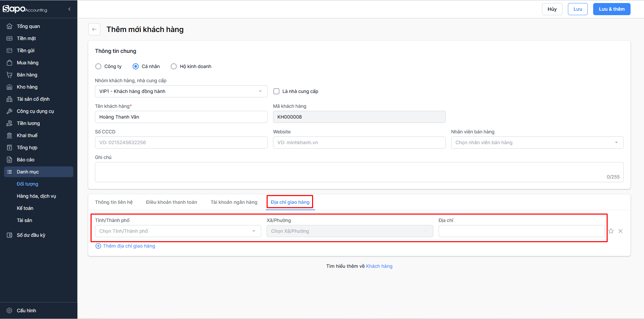Open the Cấu hình settings gear
Viewport: 644px width, 319px height.
(9, 311)
